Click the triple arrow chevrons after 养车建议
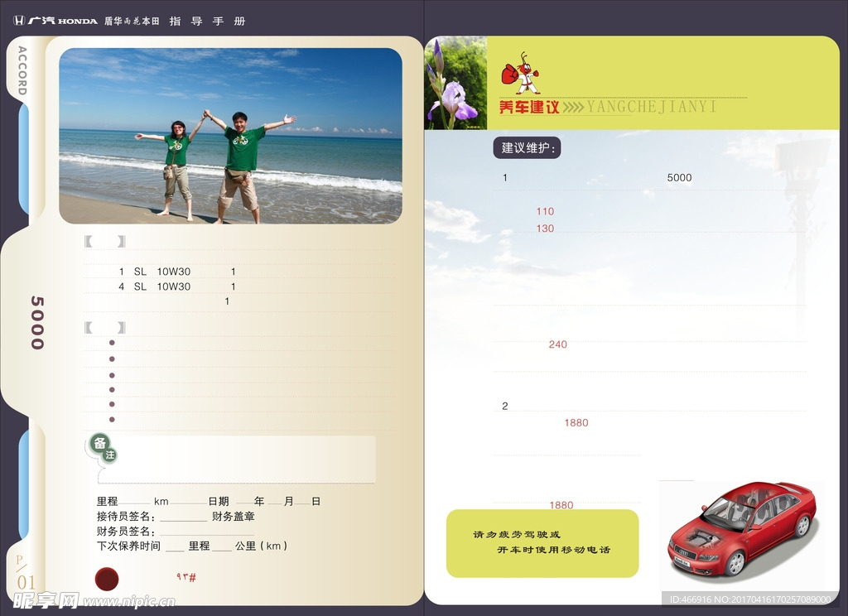Screen dimensions: 848x616 click(573, 107)
